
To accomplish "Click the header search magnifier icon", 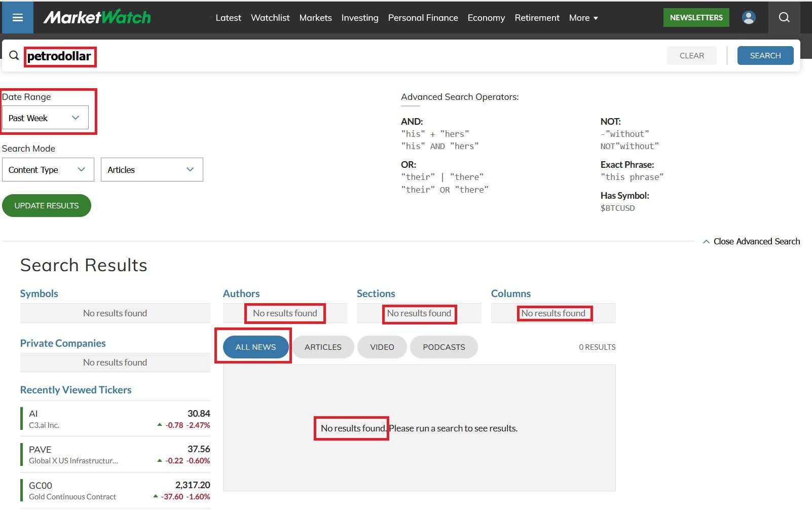I will coord(784,18).
